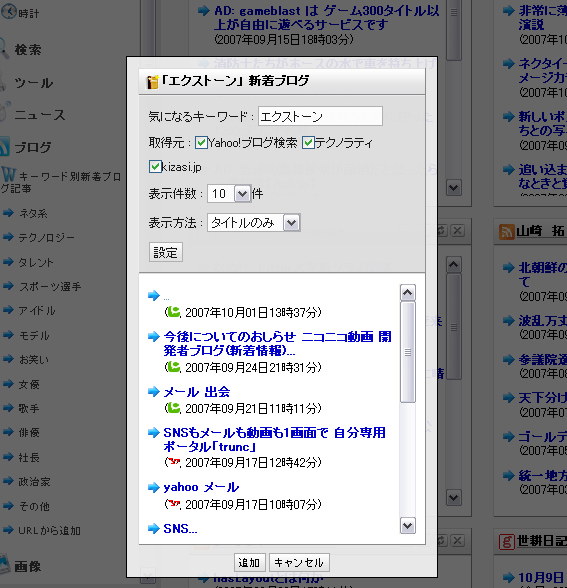Select the ネタ系 category in the sidebar

pyautogui.click(x=33, y=213)
